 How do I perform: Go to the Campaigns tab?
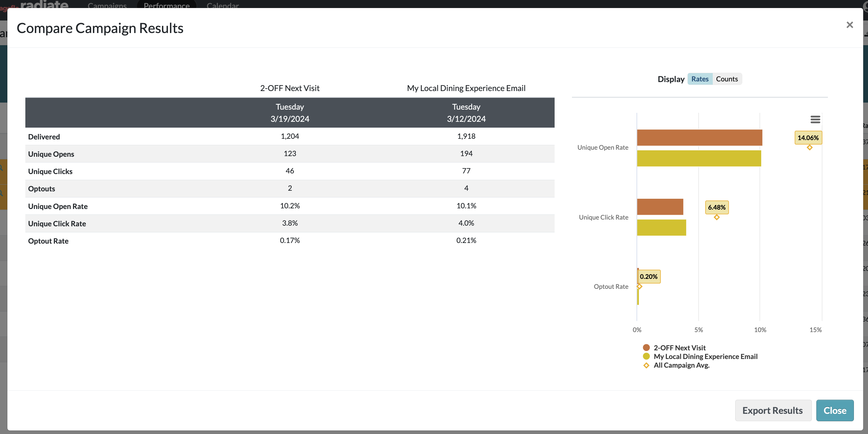coord(107,5)
